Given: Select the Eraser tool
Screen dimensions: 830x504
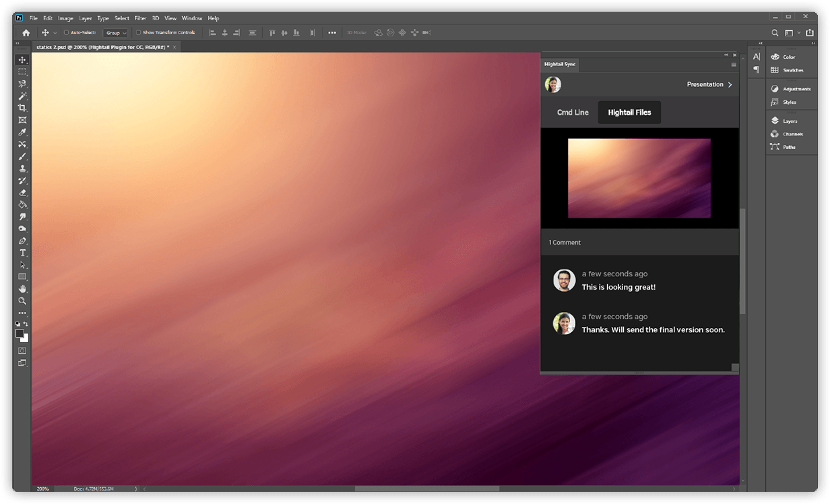Looking at the screenshot, I should 22,193.
